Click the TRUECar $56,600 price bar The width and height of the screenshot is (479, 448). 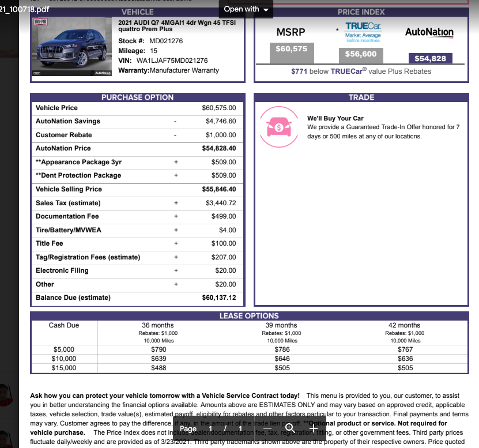pos(361,55)
